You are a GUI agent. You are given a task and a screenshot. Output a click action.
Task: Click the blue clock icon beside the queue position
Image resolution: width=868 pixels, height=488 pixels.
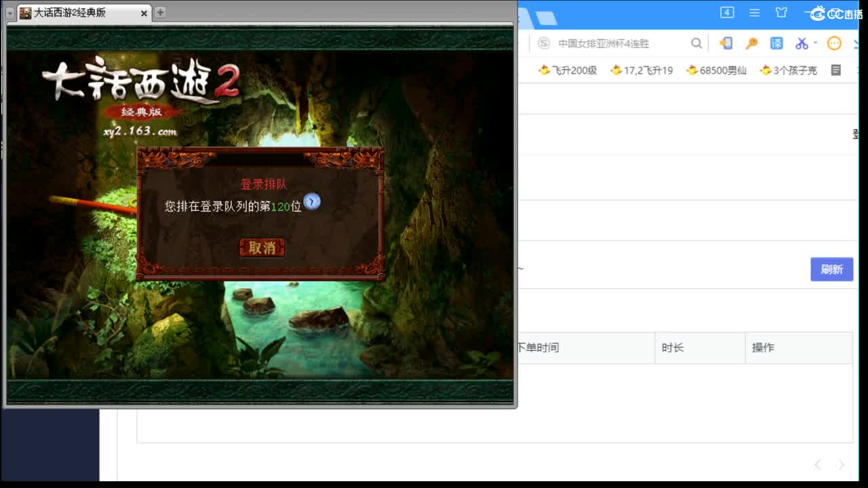coord(312,201)
